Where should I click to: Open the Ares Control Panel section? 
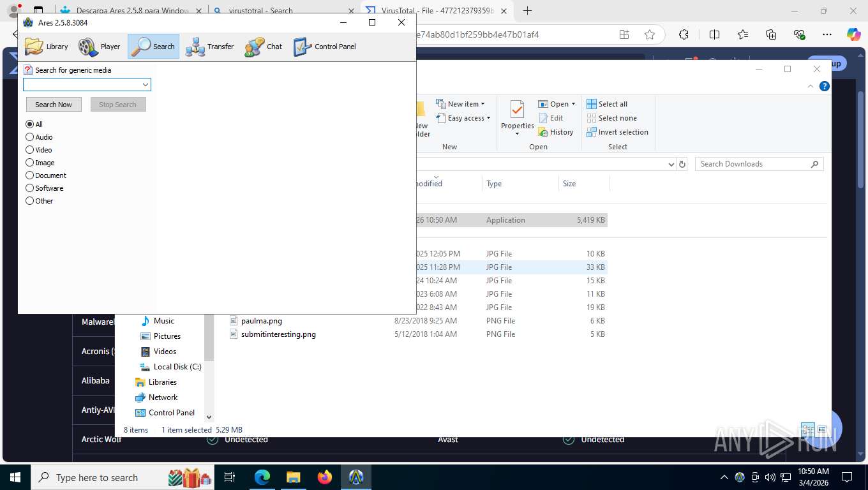[x=325, y=47]
